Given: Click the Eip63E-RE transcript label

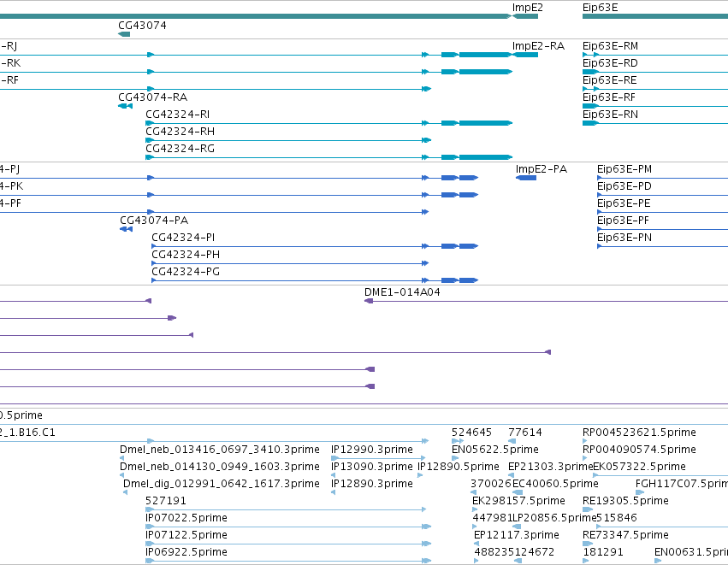Looking at the screenshot, I should coord(610,80).
